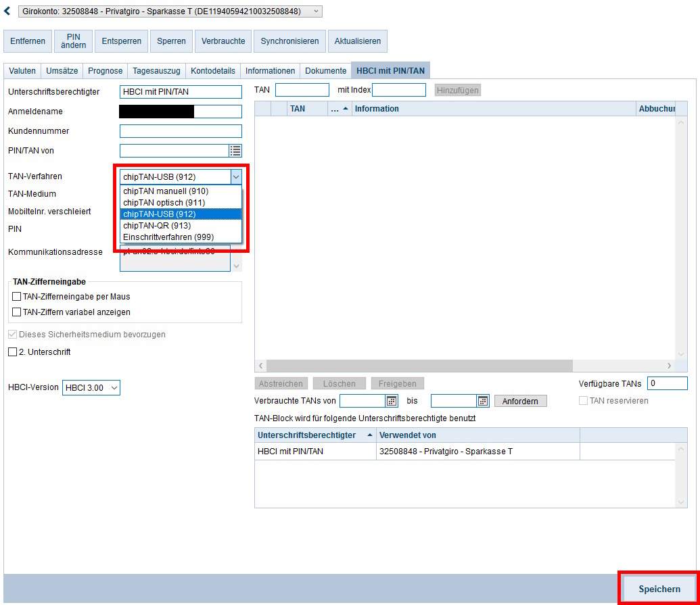Open the list icon beside PIN/TAN von field
Image resolution: width=700 pixels, height=605 pixels.
click(235, 151)
